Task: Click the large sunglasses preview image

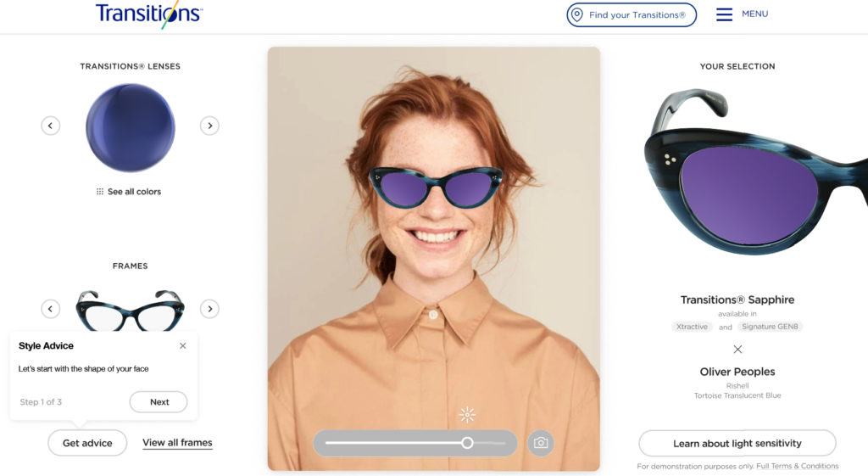Action: click(x=756, y=171)
